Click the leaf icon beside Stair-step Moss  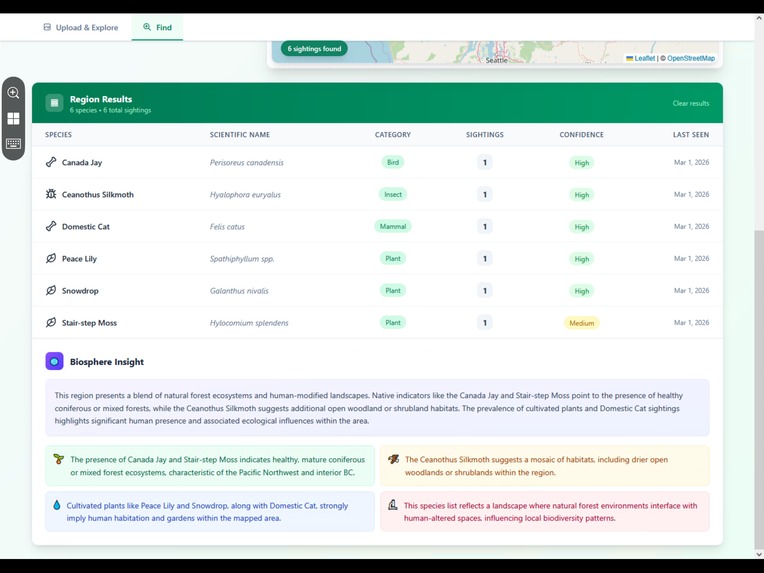coord(51,323)
